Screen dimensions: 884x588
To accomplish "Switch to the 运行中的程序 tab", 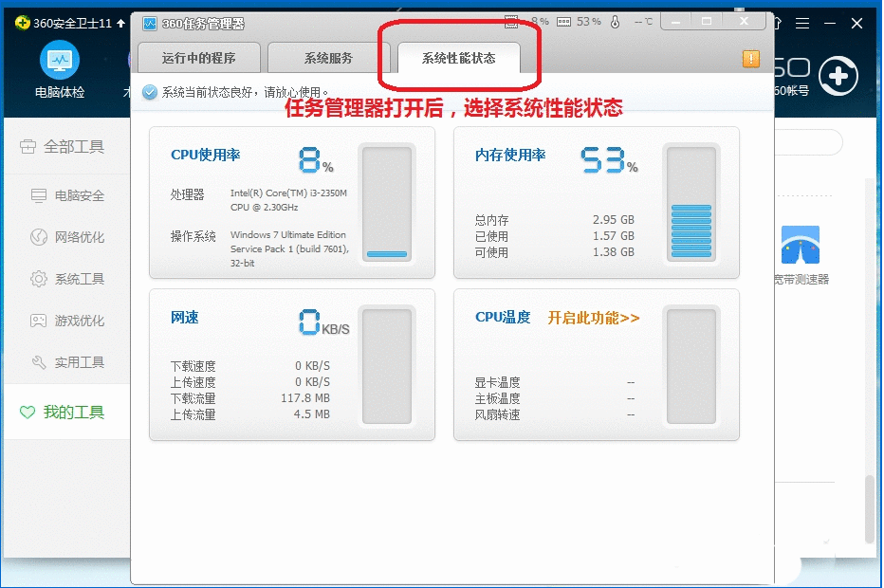I will pos(198,58).
